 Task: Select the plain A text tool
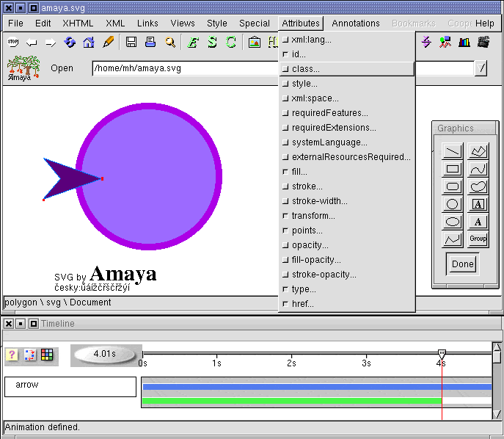[478, 222]
